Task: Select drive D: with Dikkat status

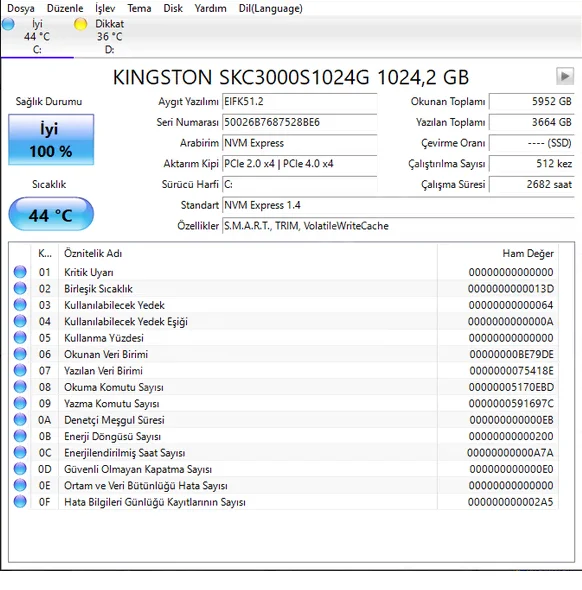Action: click(x=109, y=36)
